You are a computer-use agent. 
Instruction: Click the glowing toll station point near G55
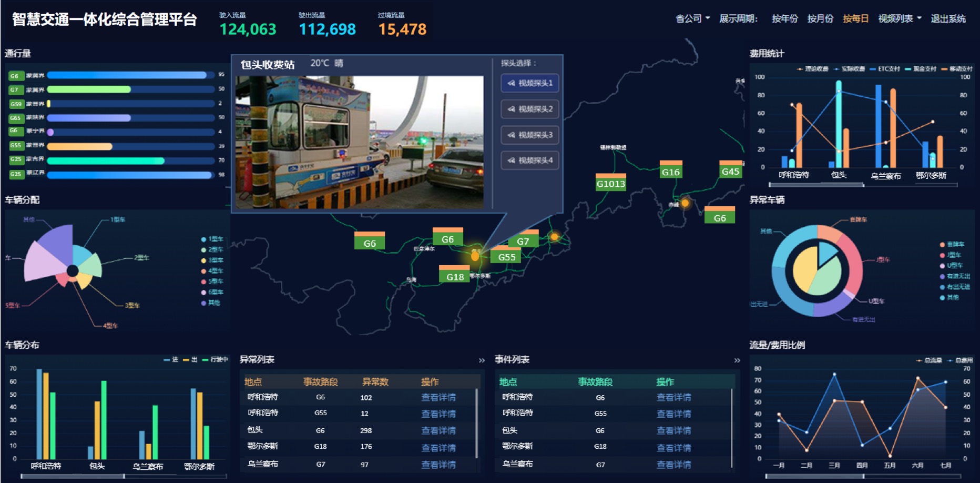click(475, 256)
